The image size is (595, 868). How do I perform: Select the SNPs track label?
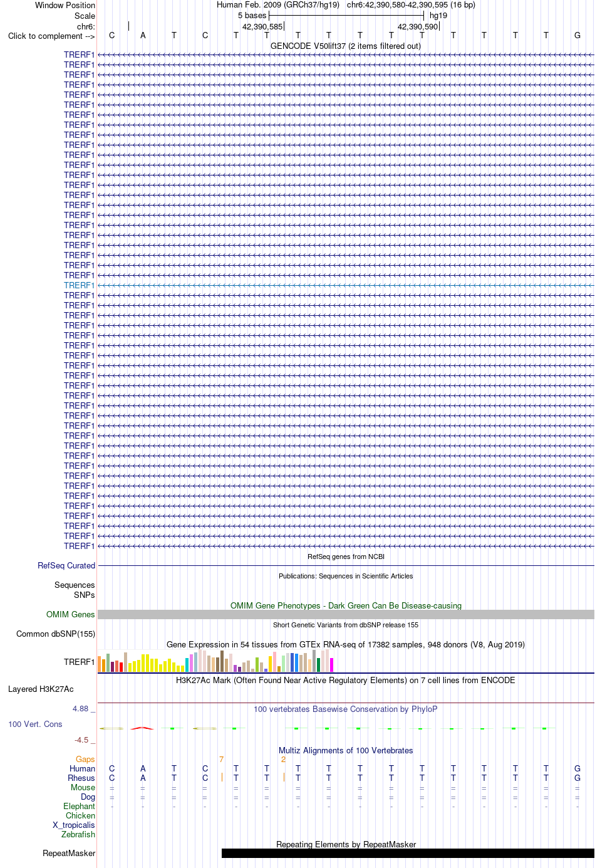[84, 595]
